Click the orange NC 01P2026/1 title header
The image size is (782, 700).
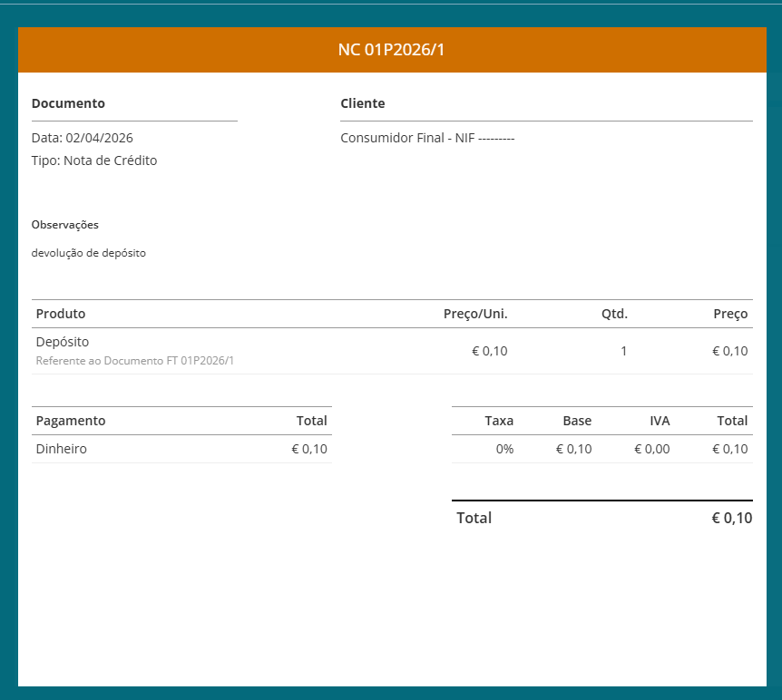[392, 50]
